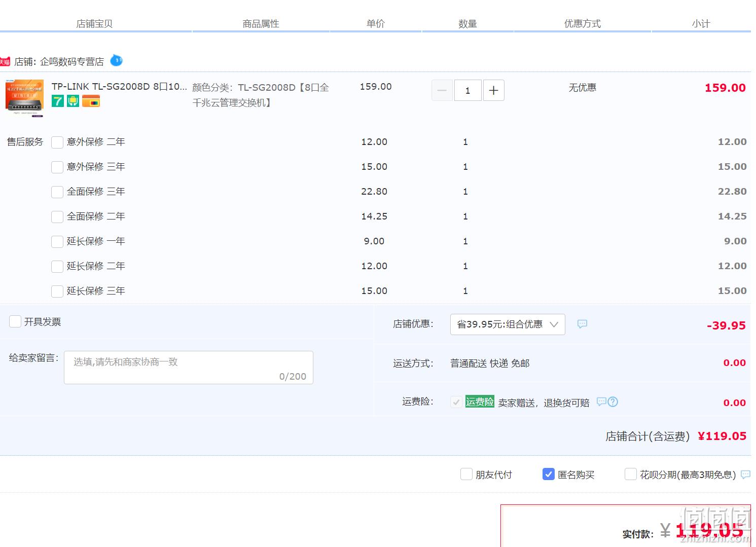
Task: Open shop link 企鸣数码专营店
Action: [x=72, y=62]
